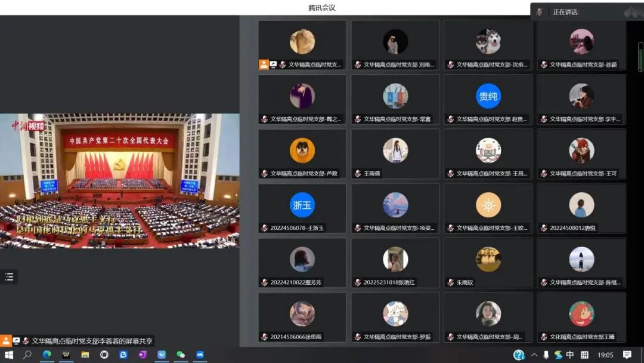Open File Explorer from the taskbar
The image size is (644, 363).
click(85, 355)
